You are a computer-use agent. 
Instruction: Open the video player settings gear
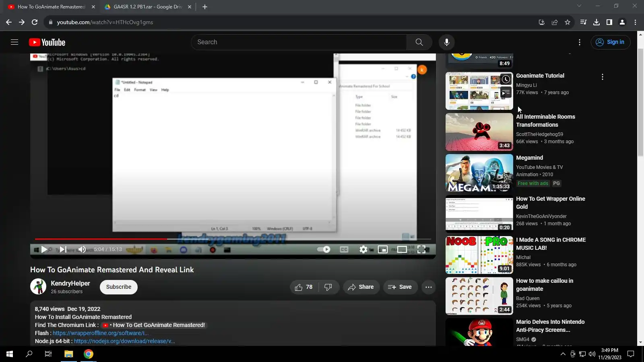point(363,250)
